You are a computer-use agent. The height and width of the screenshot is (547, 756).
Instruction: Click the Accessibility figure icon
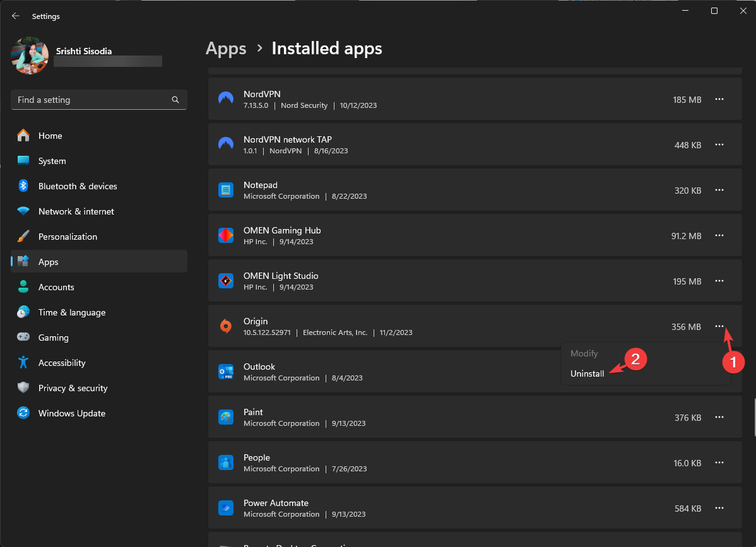(23, 362)
